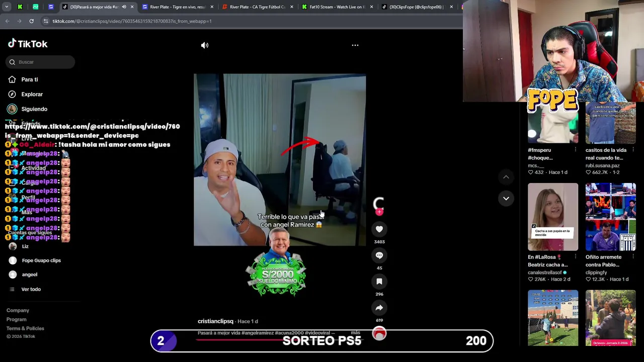Open the clippingfy author link
The width and height of the screenshot is (644, 362).
pyautogui.click(x=596, y=273)
